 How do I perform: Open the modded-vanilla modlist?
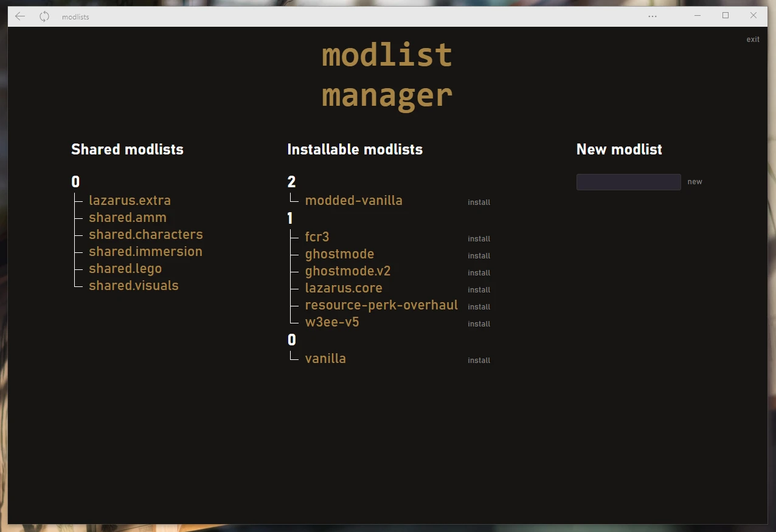[x=354, y=201]
